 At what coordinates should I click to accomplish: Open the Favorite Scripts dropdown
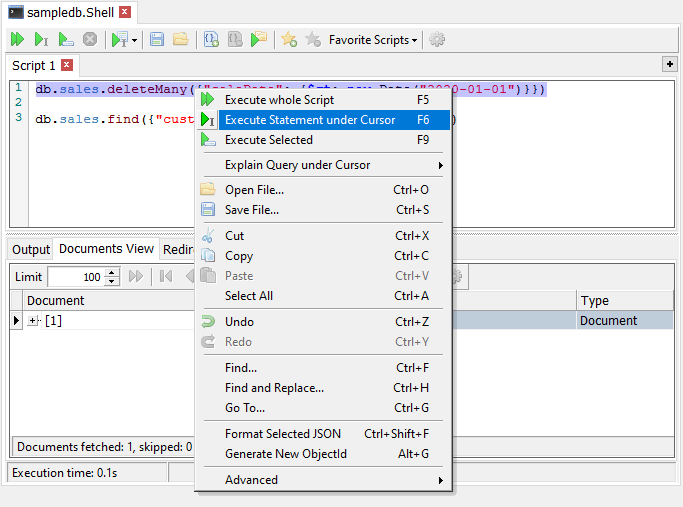tap(373, 40)
